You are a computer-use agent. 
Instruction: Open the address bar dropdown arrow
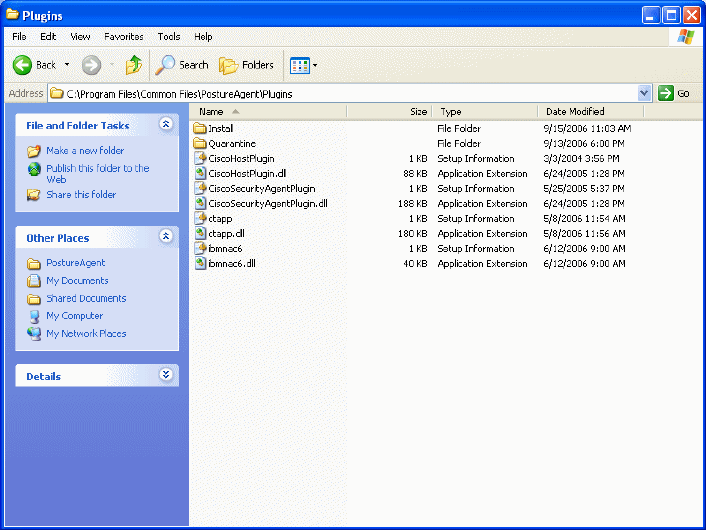(644, 93)
